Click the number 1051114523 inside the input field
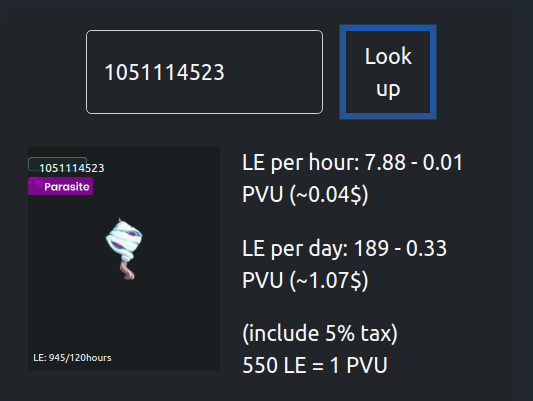 [x=165, y=72]
